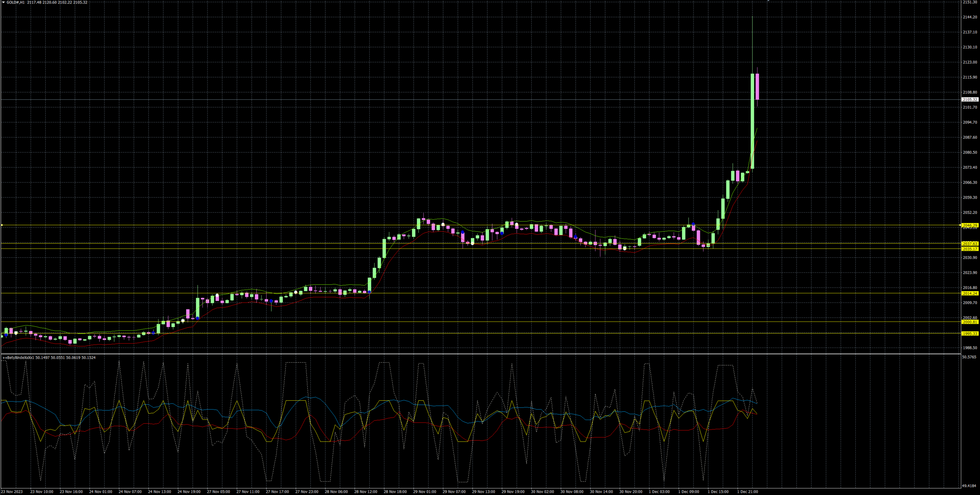This screenshot has height=495, width=980.
Task: Click the 49.4184 indicator scale bottom value
Action: click(x=969, y=486)
